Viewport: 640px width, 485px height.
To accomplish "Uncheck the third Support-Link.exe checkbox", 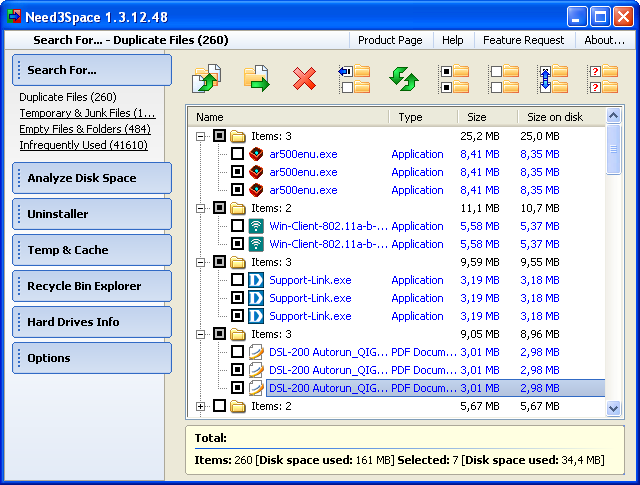I will pyautogui.click(x=237, y=316).
